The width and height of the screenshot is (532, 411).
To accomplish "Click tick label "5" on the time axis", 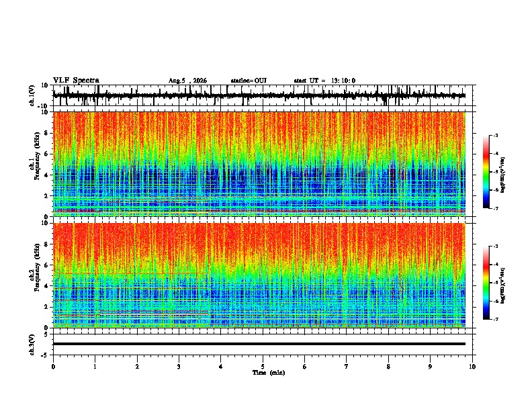I will (x=263, y=367).
